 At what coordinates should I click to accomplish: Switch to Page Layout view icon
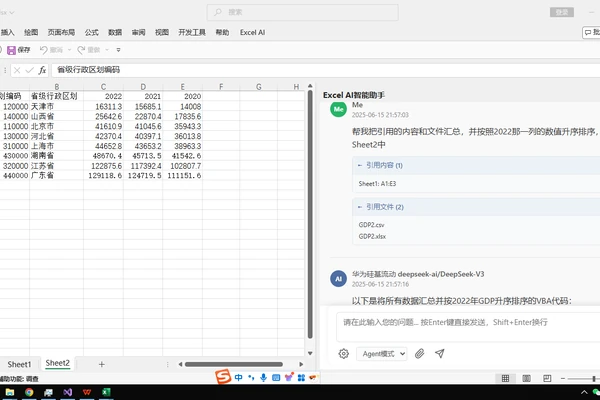coord(527,379)
